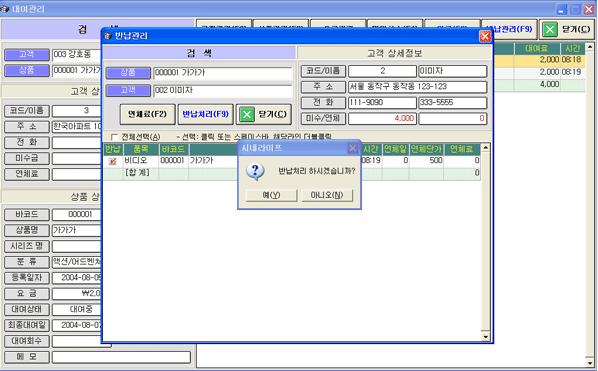The image size is (598, 371).
Task: Click customer field showing 003 강호동
Action: pos(77,55)
